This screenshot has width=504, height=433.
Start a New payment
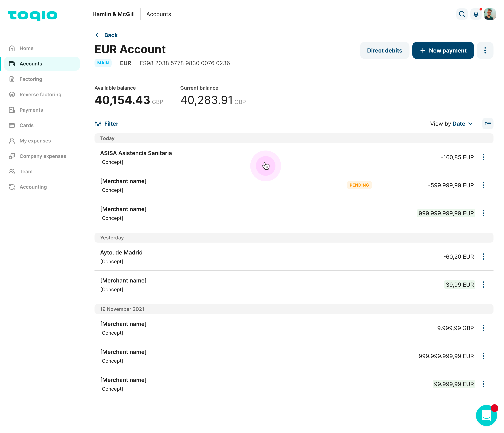(443, 50)
